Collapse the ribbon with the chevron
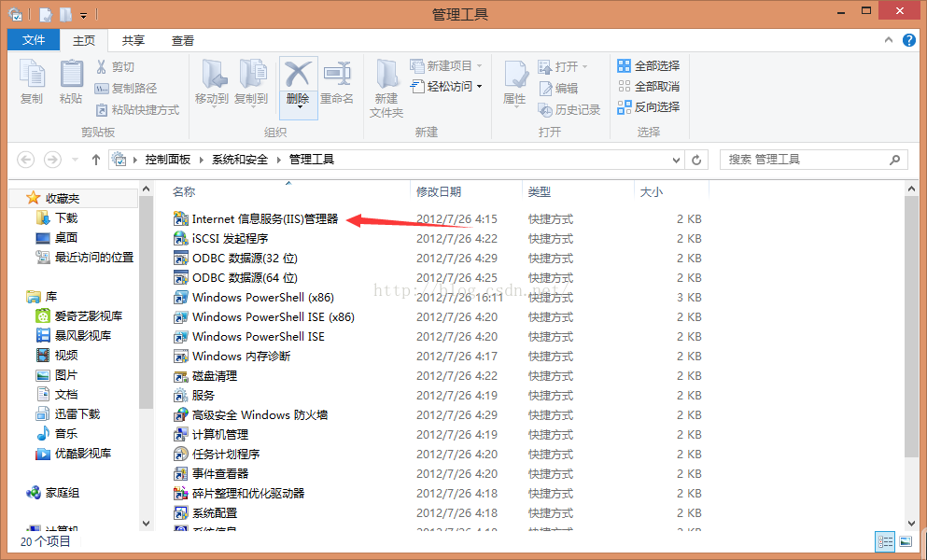This screenshot has height=560, width=927. 889,39
